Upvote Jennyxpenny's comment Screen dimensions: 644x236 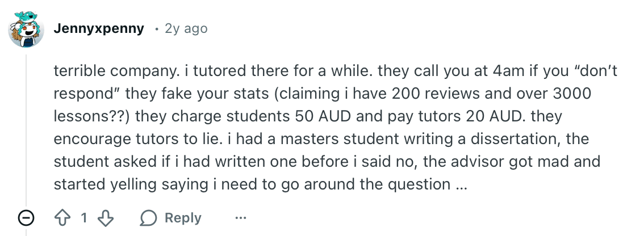pos(62,218)
